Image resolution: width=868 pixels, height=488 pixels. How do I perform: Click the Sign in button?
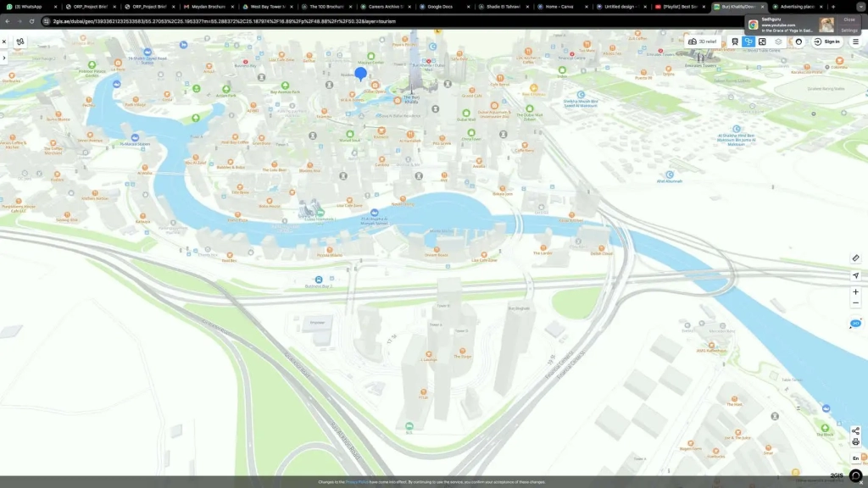tap(826, 42)
